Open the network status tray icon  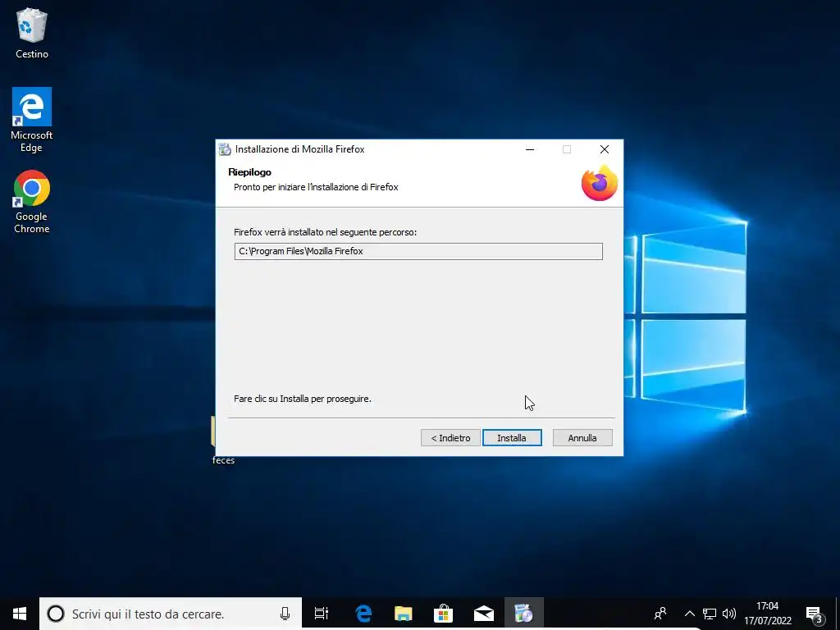coord(710,614)
